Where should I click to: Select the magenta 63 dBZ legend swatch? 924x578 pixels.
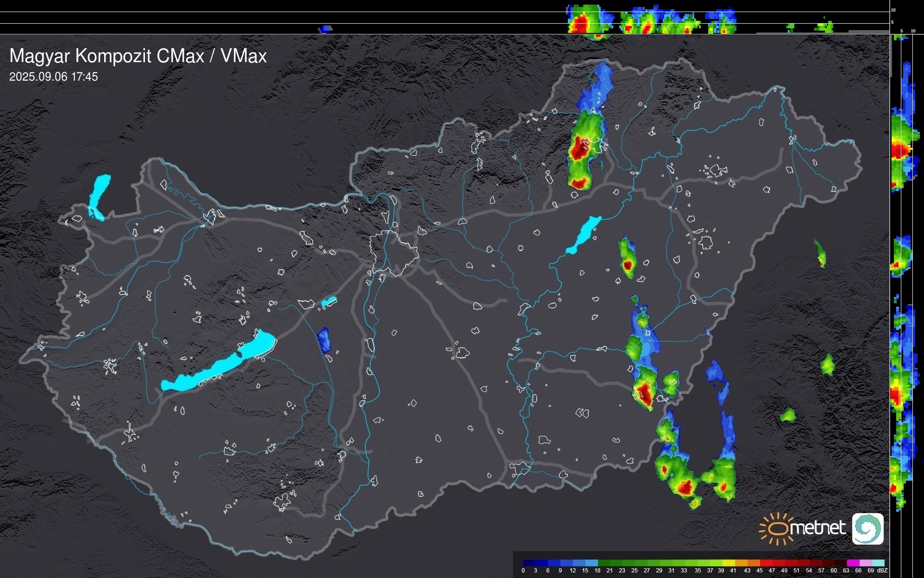(x=853, y=563)
